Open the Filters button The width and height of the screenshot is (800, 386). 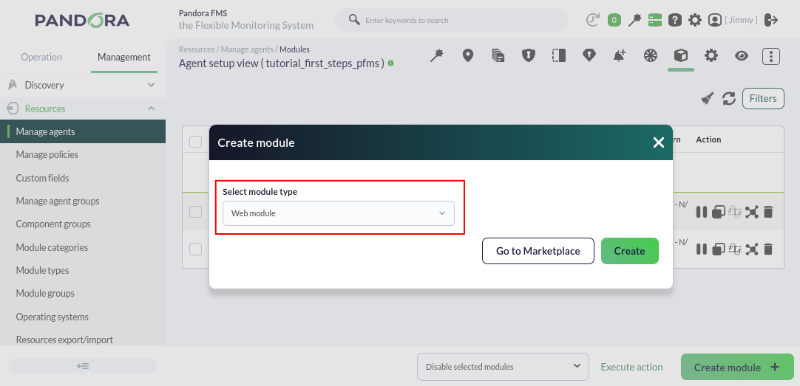pos(763,98)
